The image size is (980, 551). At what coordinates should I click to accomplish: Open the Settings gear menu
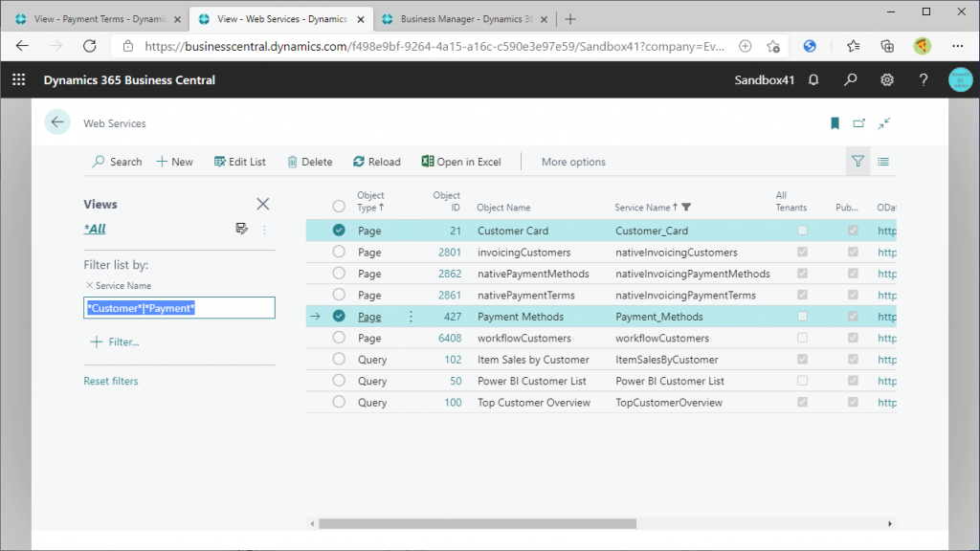pyautogui.click(x=887, y=80)
